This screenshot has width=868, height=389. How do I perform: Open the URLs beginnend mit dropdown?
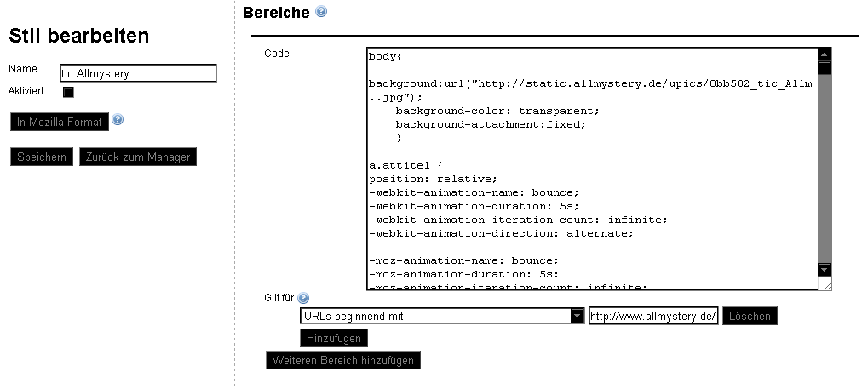[442, 316]
